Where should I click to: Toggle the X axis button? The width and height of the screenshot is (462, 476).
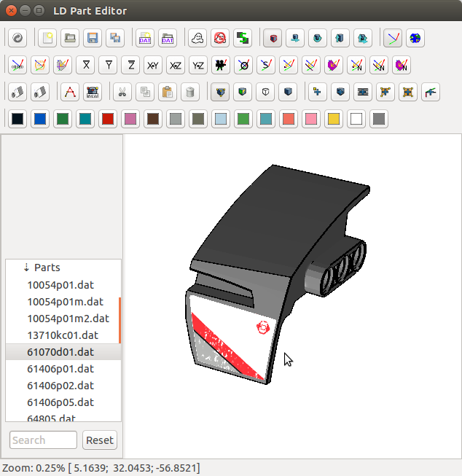[86, 65]
